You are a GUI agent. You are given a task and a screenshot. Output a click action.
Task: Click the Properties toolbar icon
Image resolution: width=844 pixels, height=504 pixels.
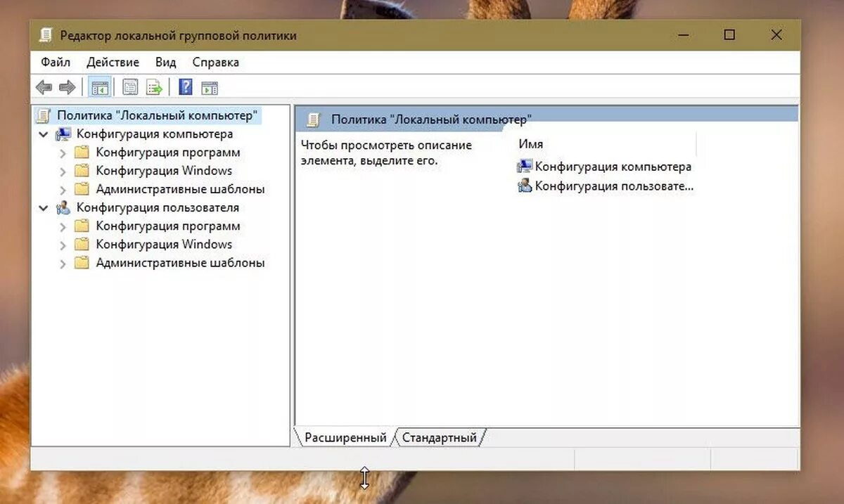[130, 88]
